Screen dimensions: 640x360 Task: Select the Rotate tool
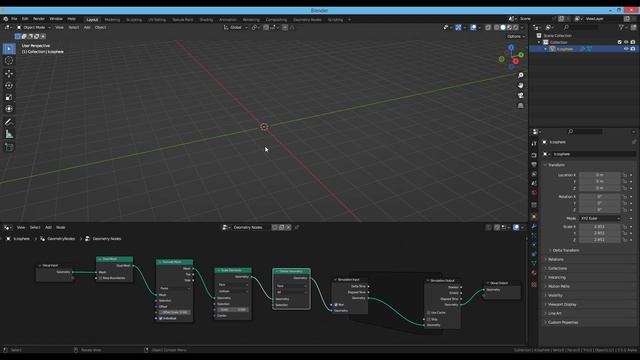[x=9, y=86]
